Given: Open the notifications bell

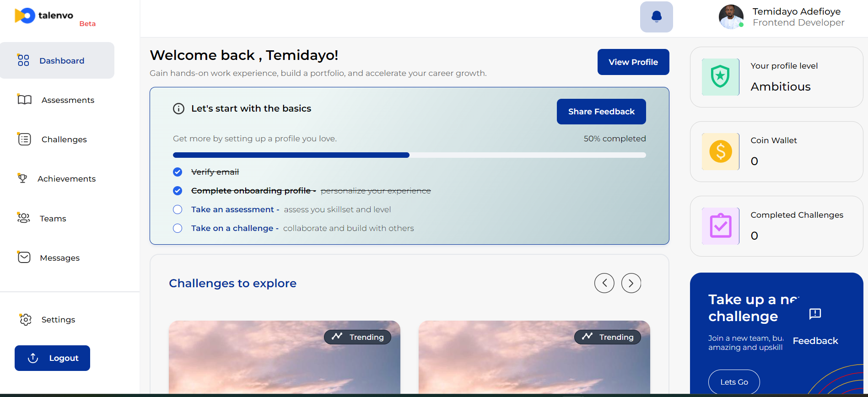Looking at the screenshot, I should pyautogui.click(x=656, y=17).
